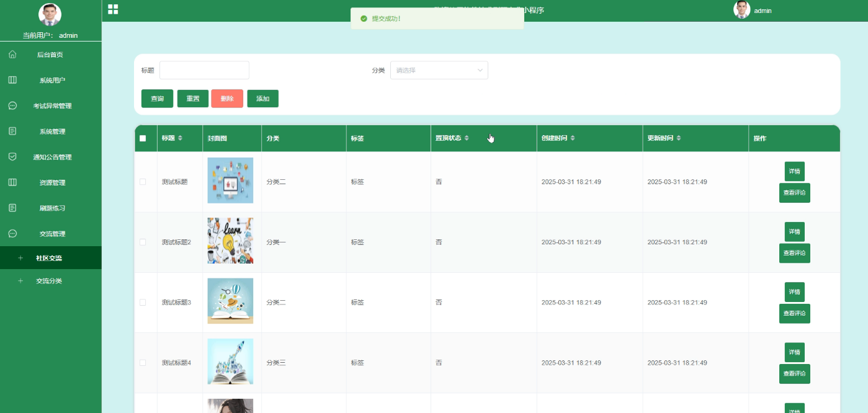868x413 pixels.
Task: Open 后台首页 in sidebar
Action: (x=51, y=55)
